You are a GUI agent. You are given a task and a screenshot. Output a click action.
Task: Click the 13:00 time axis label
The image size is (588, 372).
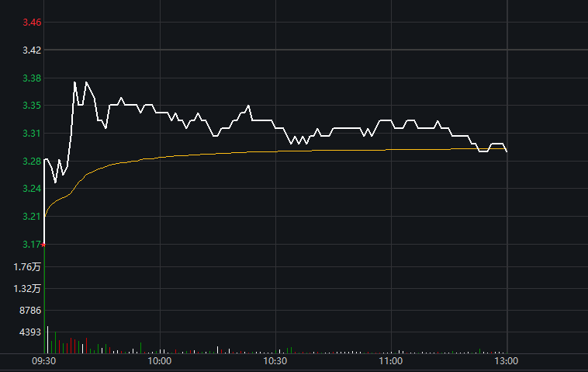coord(507,361)
